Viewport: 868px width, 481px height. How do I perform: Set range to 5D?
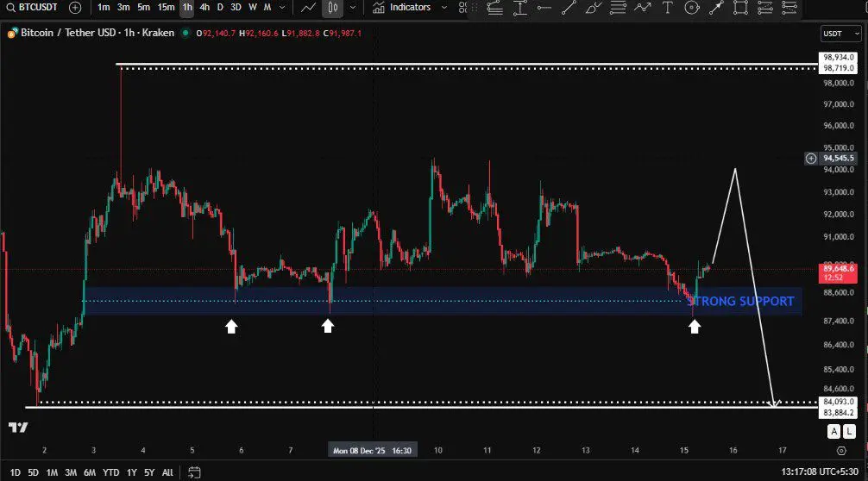33,472
